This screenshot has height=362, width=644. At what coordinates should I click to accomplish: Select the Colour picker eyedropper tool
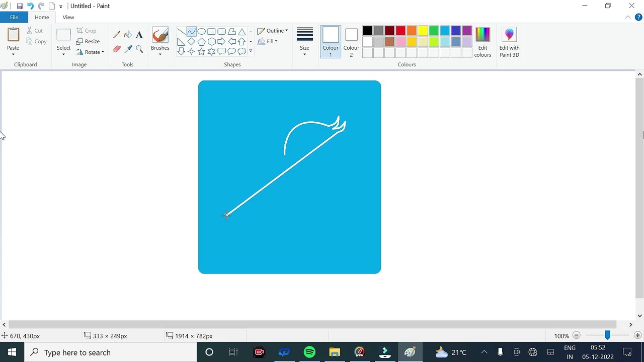[128, 49]
